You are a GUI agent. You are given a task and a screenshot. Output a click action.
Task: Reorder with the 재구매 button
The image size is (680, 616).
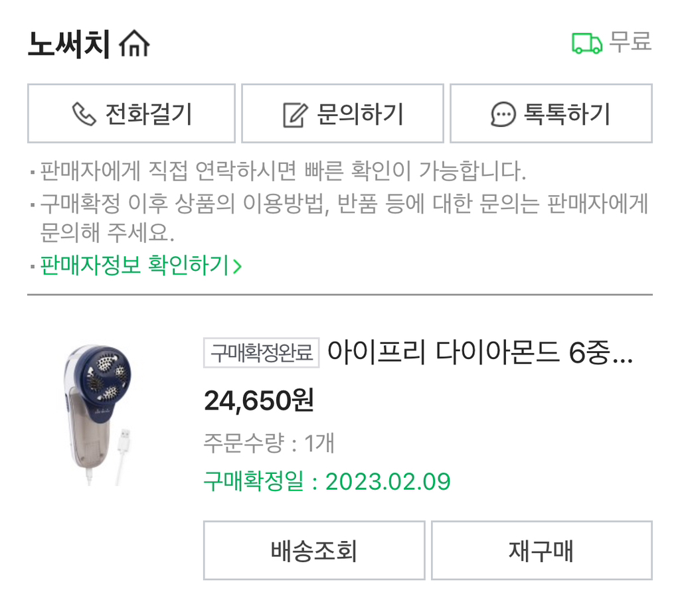[x=541, y=550]
